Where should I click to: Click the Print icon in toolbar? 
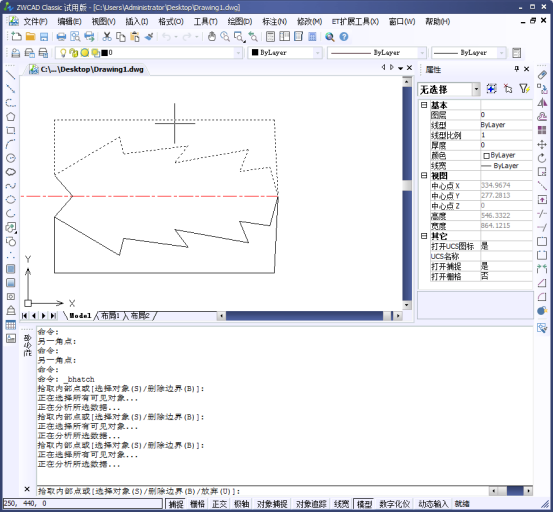click(x=61, y=37)
